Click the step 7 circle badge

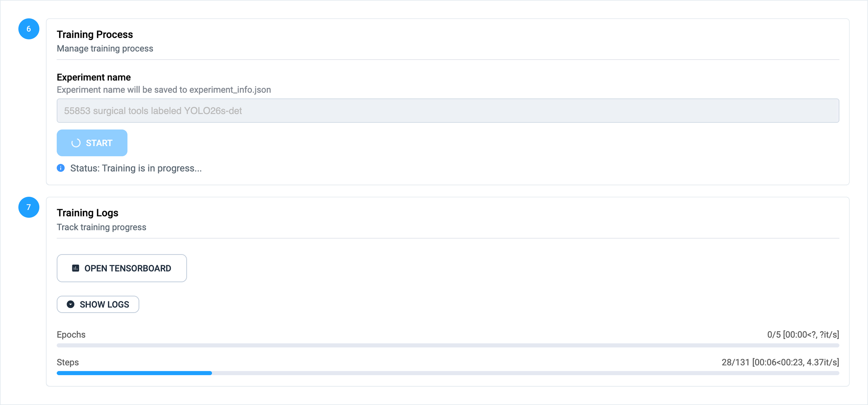pyautogui.click(x=29, y=207)
